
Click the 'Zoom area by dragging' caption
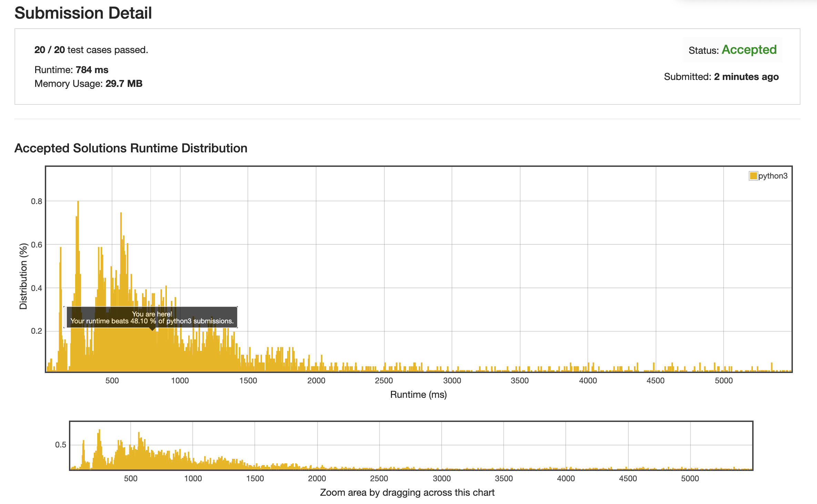coord(407,492)
